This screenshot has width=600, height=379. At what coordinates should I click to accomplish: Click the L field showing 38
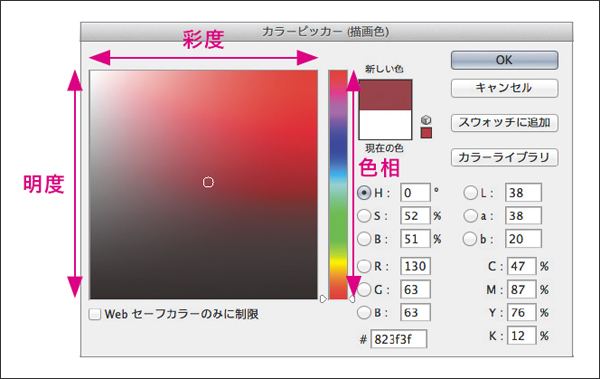523,193
